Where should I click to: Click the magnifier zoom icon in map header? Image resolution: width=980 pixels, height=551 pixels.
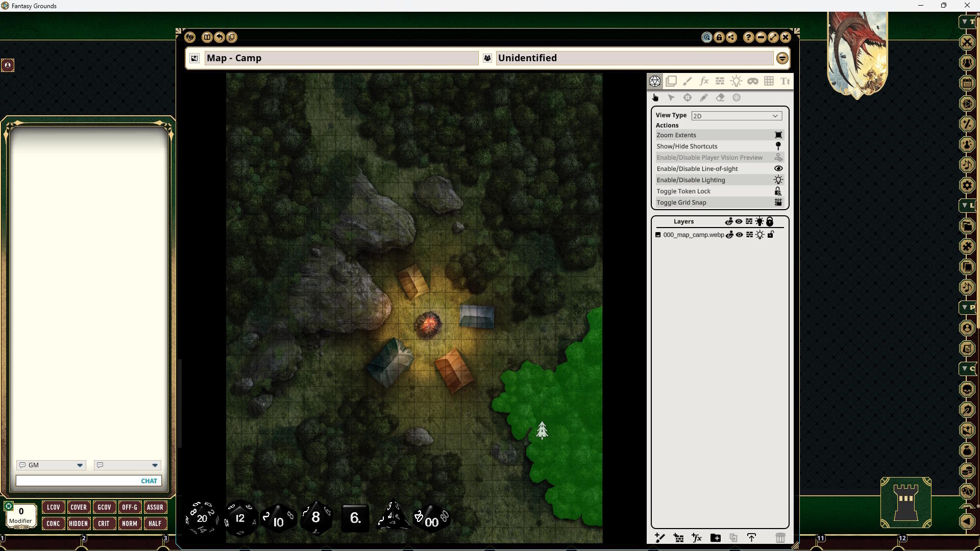(x=707, y=37)
